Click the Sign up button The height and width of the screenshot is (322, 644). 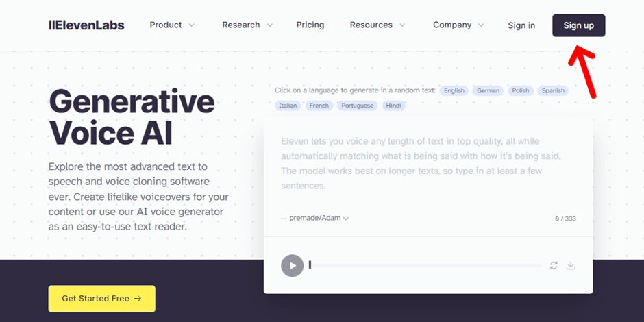pos(578,25)
